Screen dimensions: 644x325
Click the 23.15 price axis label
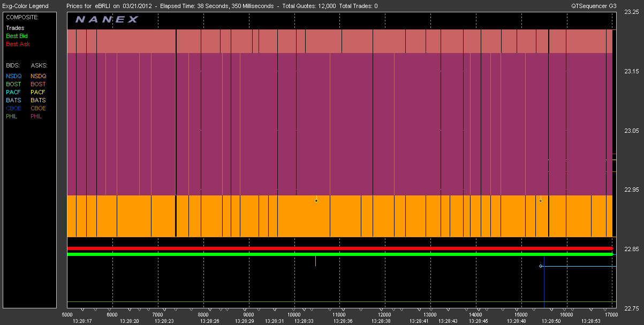(632, 71)
